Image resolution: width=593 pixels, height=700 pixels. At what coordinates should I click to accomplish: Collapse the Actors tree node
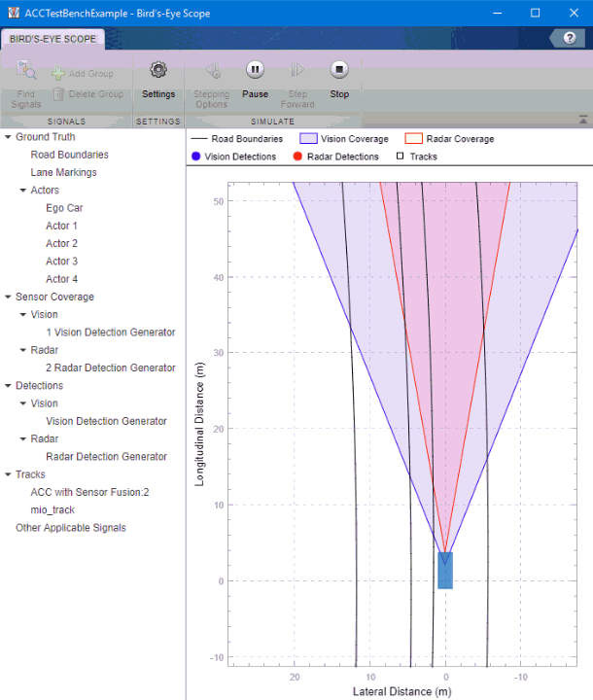(23, 191)
